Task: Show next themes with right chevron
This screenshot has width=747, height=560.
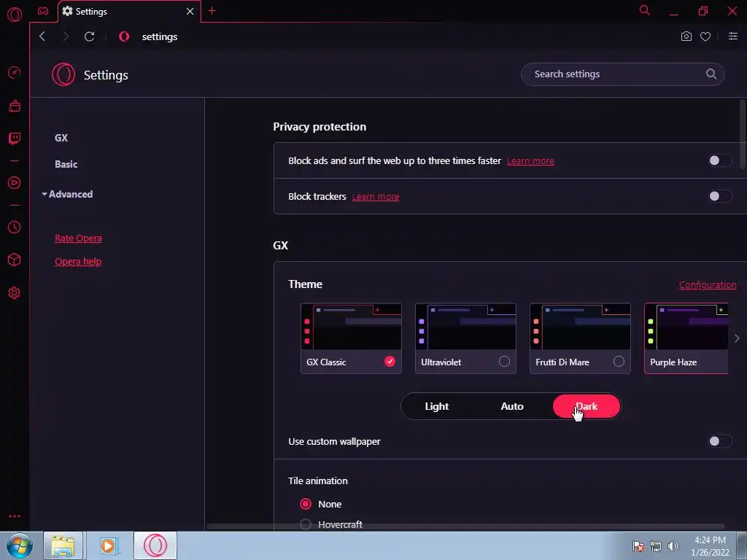Action: tap(737, 338)
